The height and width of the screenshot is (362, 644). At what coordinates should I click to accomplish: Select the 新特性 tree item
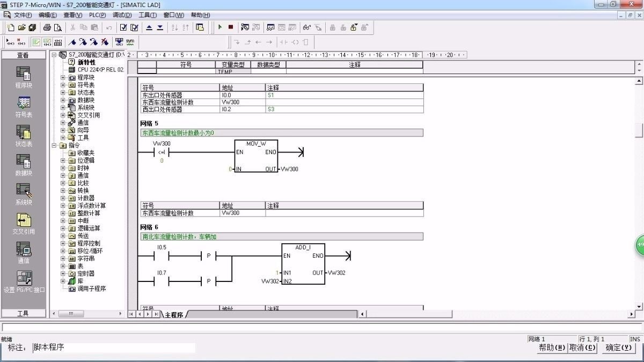point(86,62)
